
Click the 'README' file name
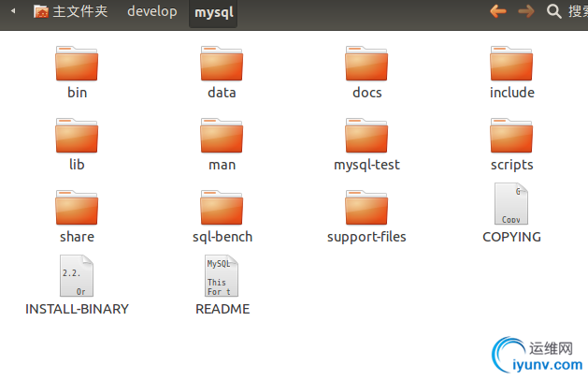coord(222,309)
